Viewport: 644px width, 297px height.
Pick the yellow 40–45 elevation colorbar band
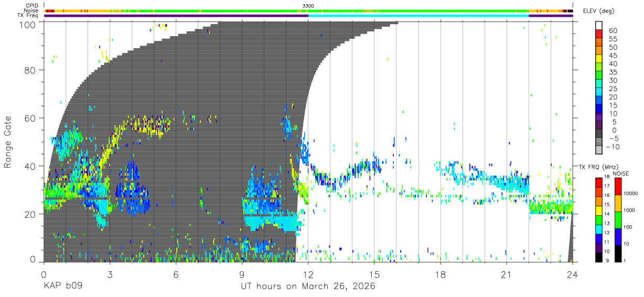[599, 59]
